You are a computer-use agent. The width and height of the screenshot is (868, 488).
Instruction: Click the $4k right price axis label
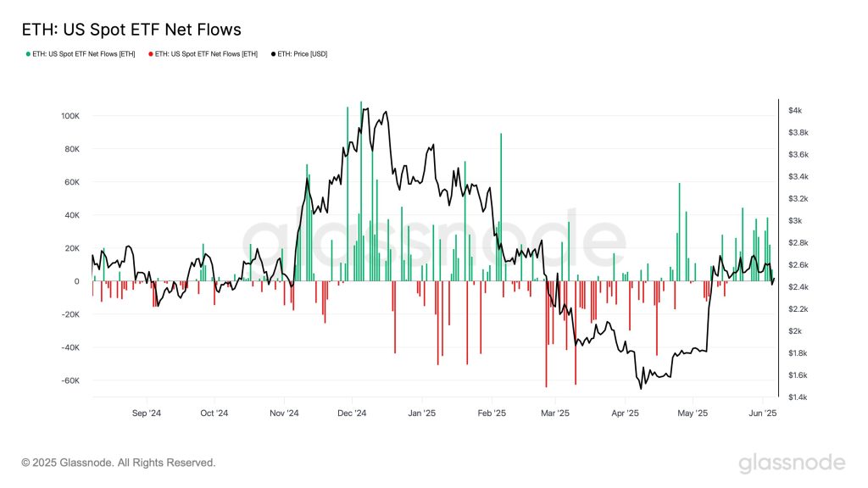coord(795,111)
